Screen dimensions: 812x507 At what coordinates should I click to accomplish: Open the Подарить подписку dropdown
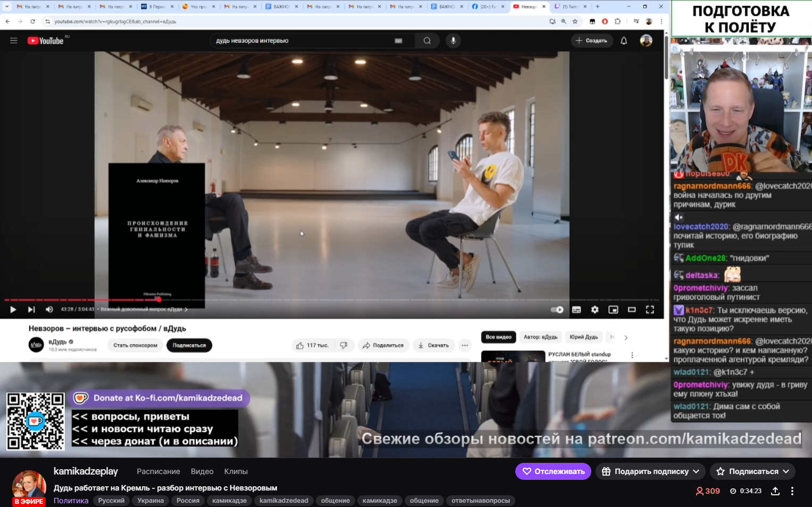pos(650,471)
